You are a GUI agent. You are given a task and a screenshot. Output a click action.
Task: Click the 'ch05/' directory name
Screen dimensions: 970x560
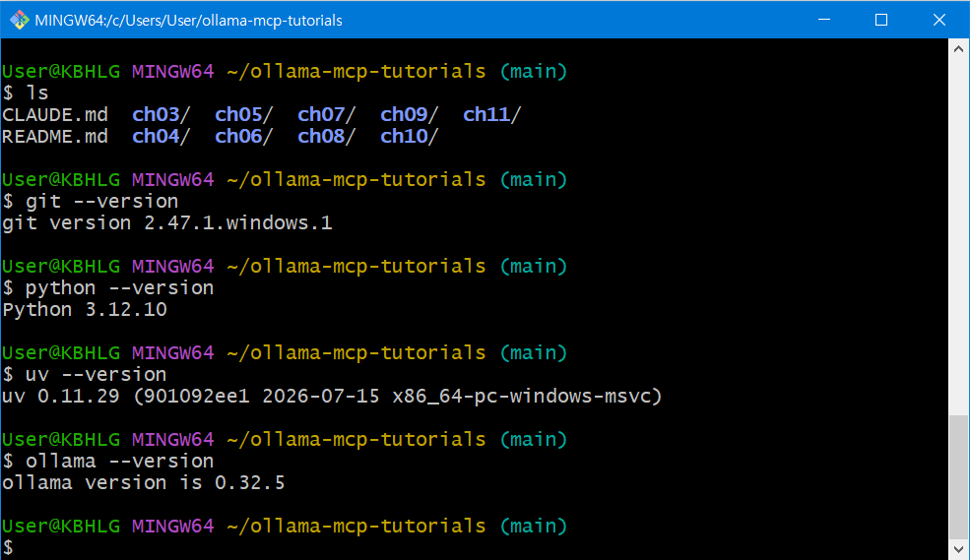(x=244, y=114)
